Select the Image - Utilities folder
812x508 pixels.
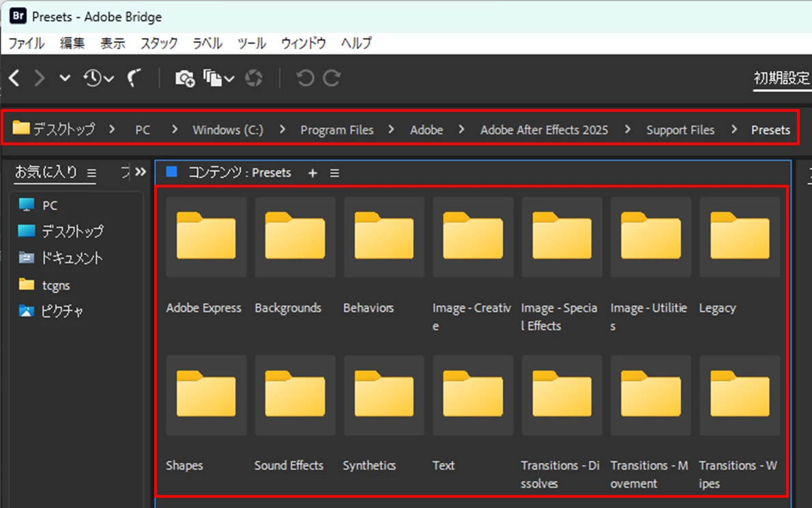651,237
